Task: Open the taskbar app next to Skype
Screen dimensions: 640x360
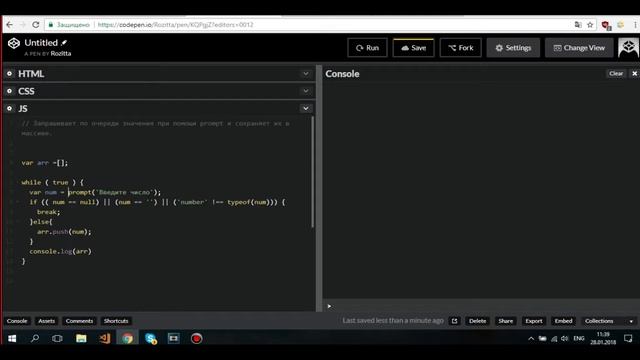Action: 173,338
